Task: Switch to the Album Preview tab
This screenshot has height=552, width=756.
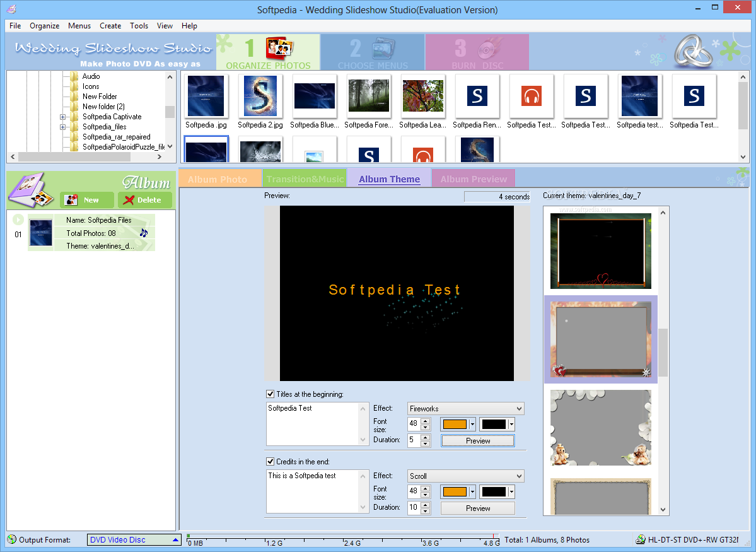Action: pyautogui.click(x=474, y=178)
